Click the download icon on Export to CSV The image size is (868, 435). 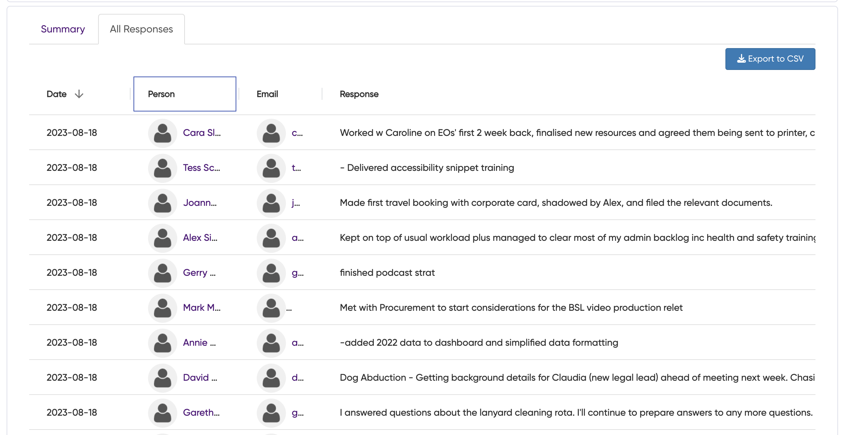point(741,59)
